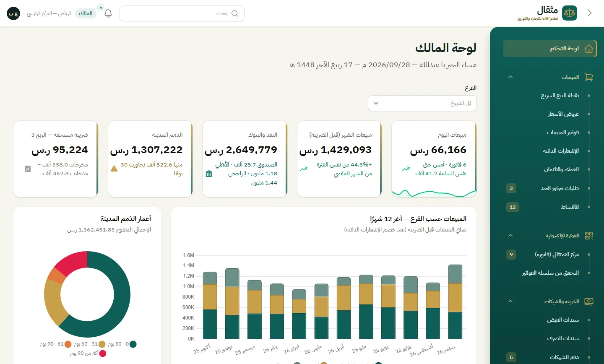The height and width of the screenshot is (364, 604).
Task: Click the أكتوبر 25 bar in the sales chart
Action: (x=210, y=305)
